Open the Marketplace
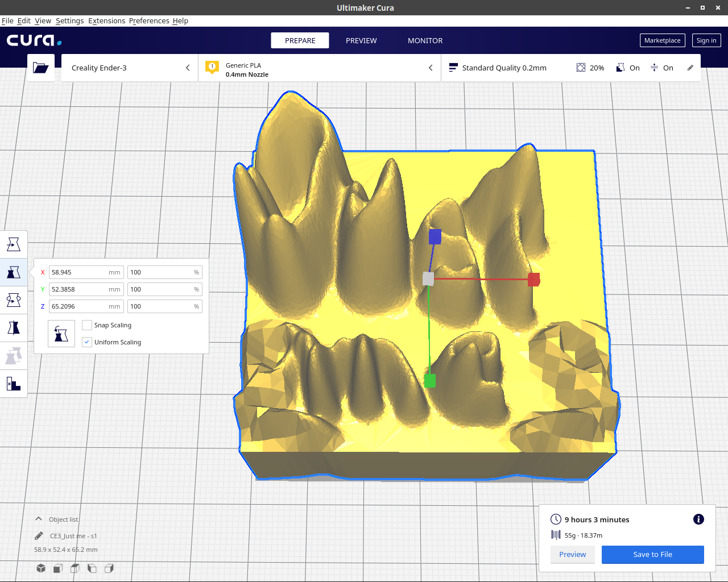The width and height of the screenshot is (728, 582). pos(662,40)
